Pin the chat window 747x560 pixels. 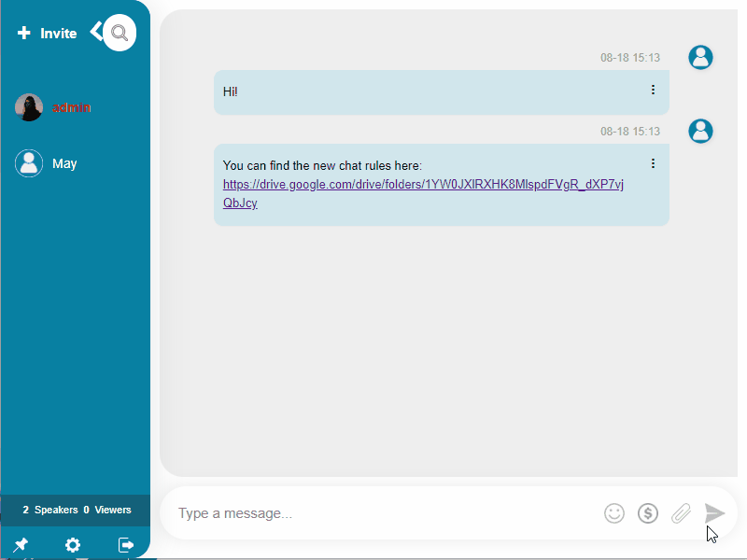tap(20, 545)
